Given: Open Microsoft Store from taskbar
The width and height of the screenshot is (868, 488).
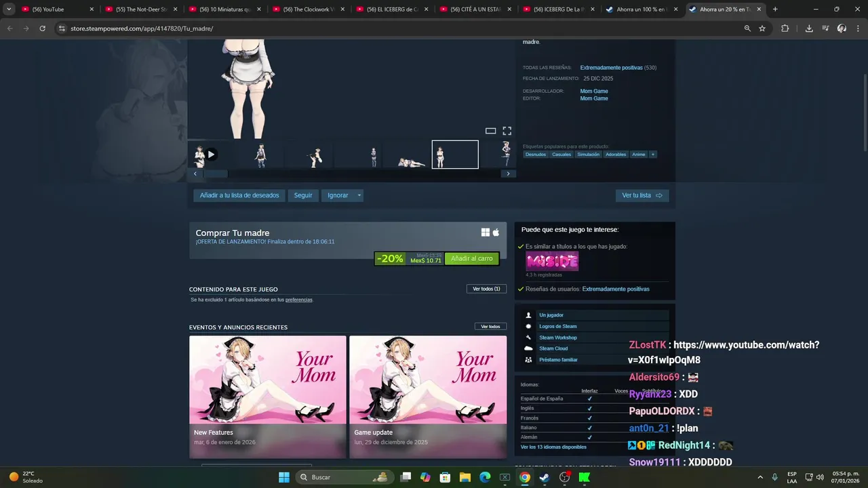Looking at the screenshot, I should [x=445, y=477].
